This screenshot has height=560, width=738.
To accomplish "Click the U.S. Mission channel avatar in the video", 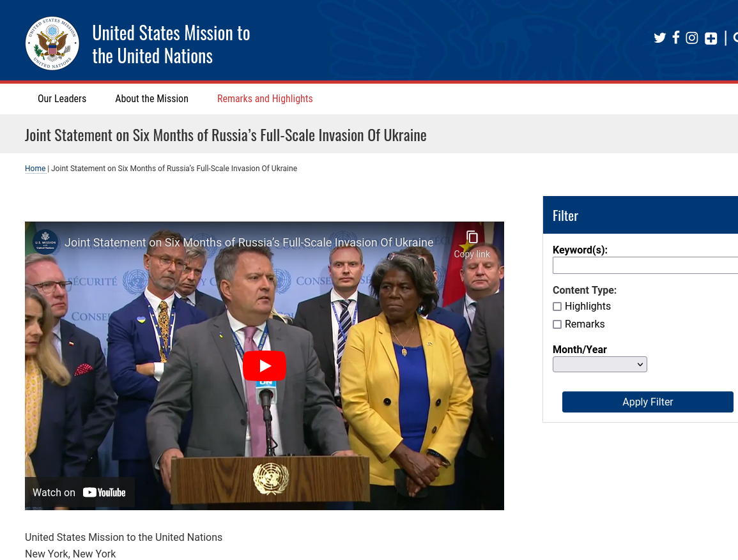I will pyautogui.click(x=45, y=242).
